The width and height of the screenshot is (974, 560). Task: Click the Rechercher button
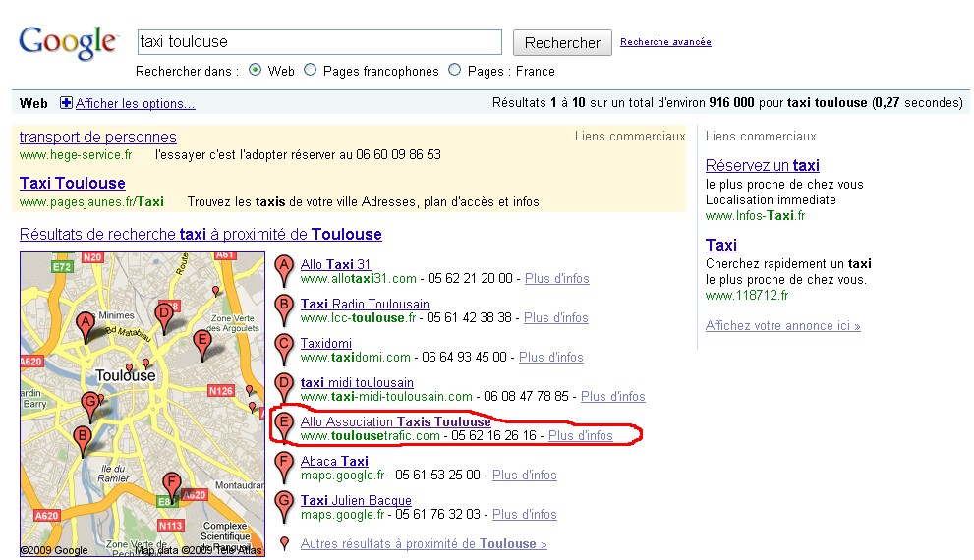[x=562, y=43]
